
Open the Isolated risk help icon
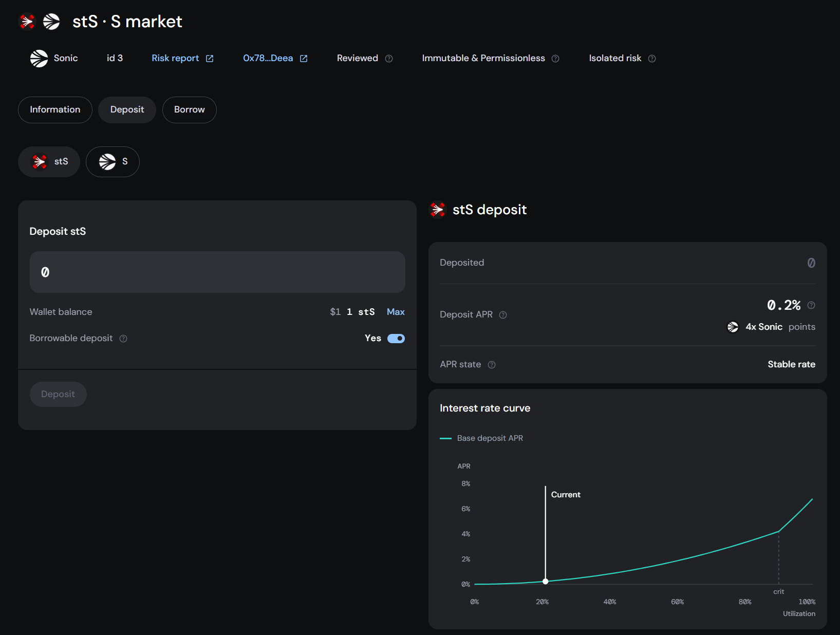[x=651, y=59]
